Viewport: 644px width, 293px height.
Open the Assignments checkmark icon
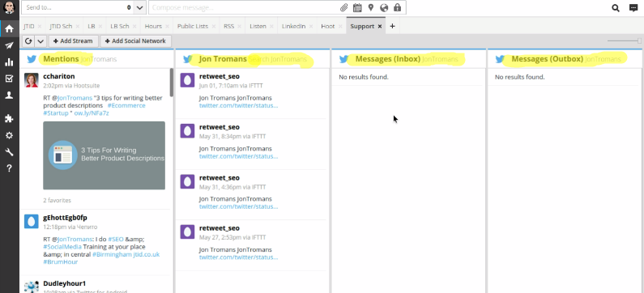tap(9, 79)
